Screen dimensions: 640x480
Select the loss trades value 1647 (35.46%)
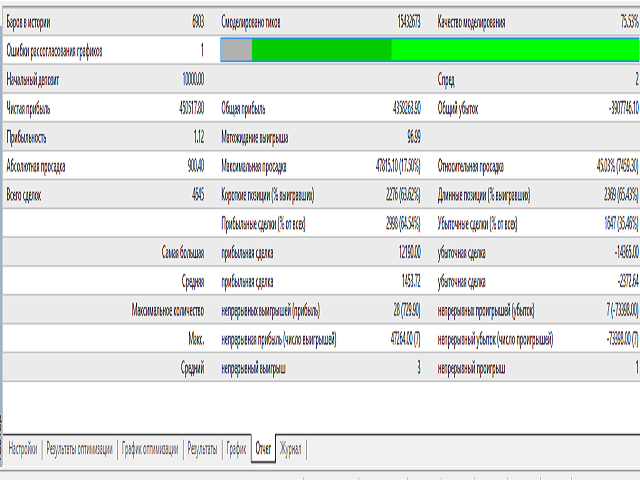coord(621,224)
